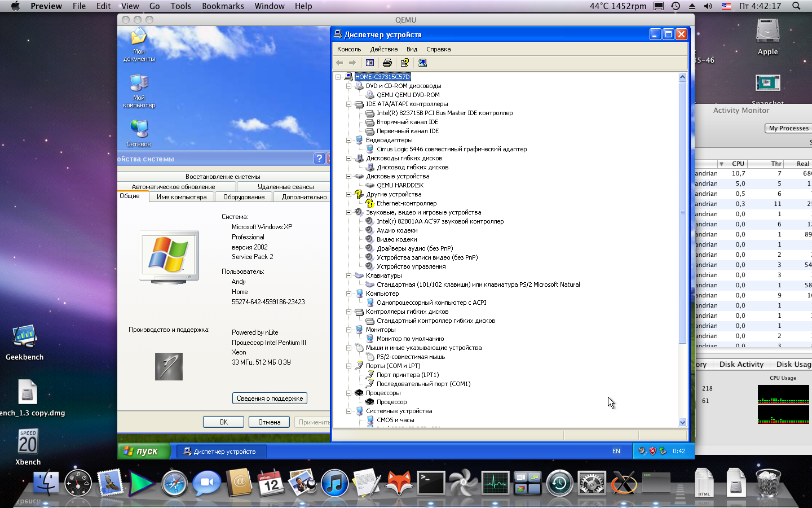Open Address Book from the Dock
This screenshot has height=508, width=812.
coord(239,484)
